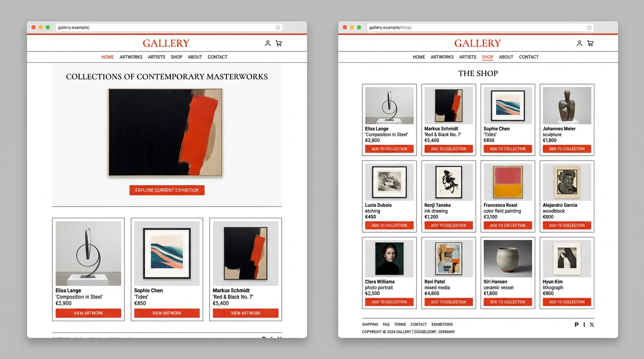Image resolution: width=644 pixels, height=359 pixels.
Task: Open the cart icon on the shop page
Action: tap(590, 43)
